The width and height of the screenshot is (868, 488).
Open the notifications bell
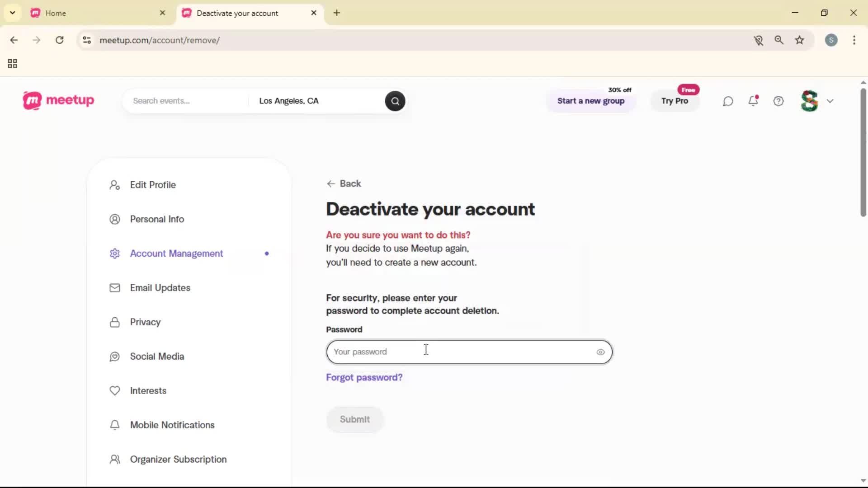click(754, 101)
